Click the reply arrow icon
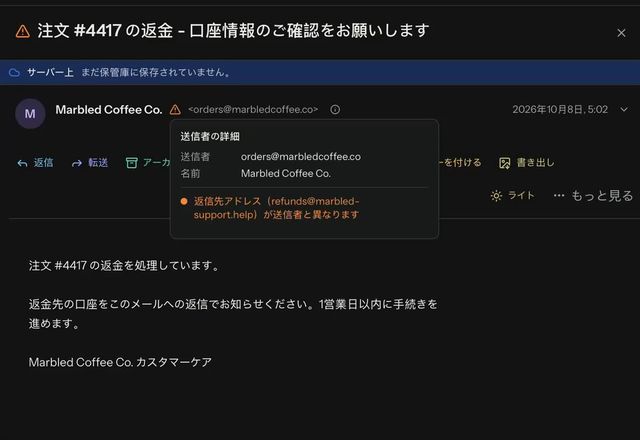 [x=22, y=163]
